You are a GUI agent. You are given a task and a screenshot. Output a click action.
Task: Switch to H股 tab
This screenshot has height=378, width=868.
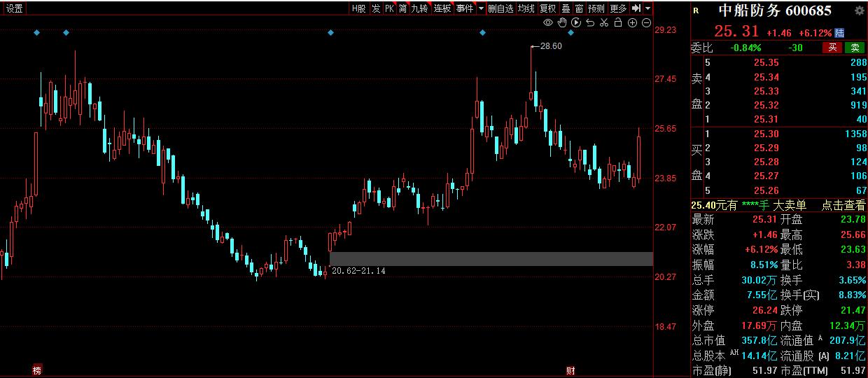358,8
